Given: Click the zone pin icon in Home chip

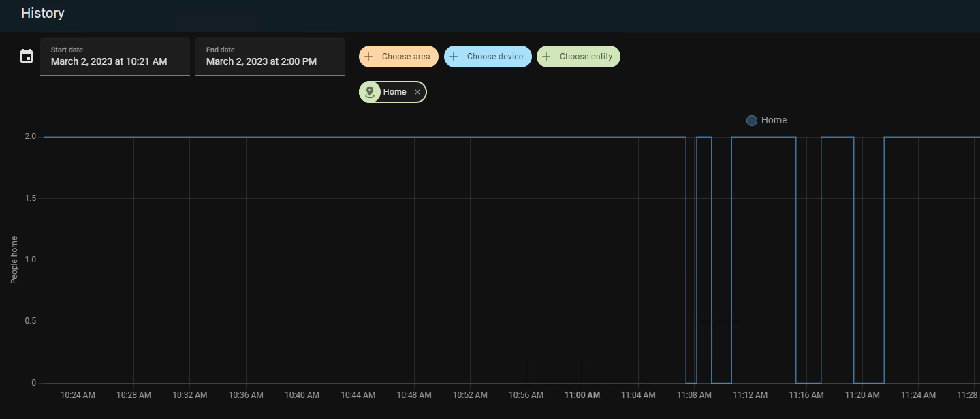Looking at the screenshot, I should [370, 92].
